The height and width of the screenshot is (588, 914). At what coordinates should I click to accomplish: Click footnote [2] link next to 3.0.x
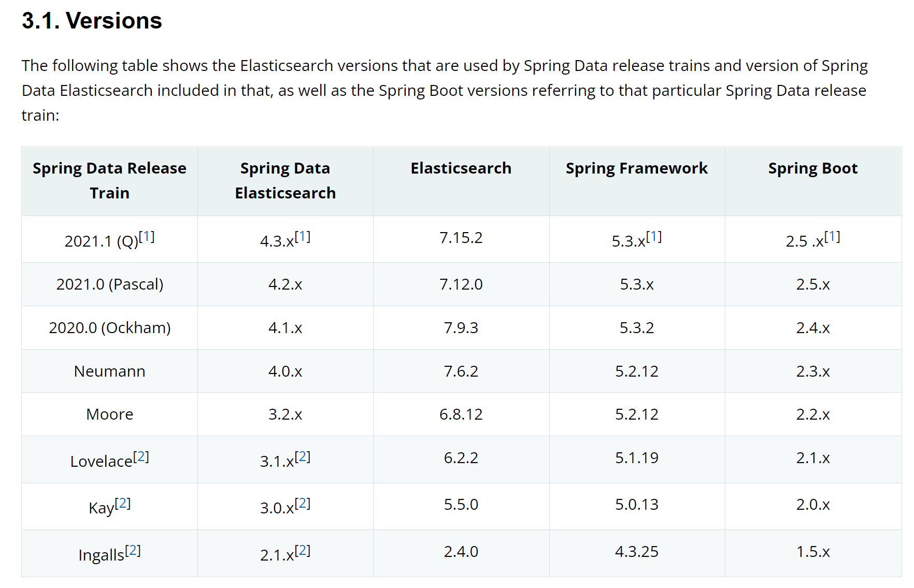pyautogui.click(x=303, y=504)
